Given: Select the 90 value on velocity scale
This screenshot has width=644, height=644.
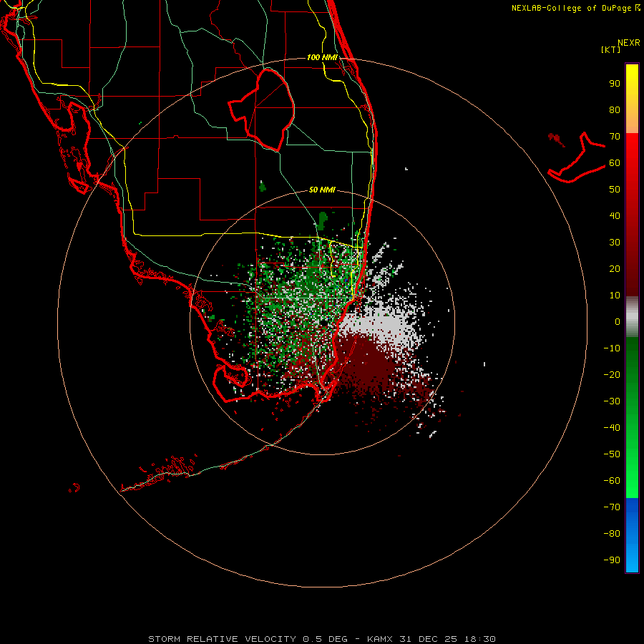Looking at the screenshot, I should 615,84.
